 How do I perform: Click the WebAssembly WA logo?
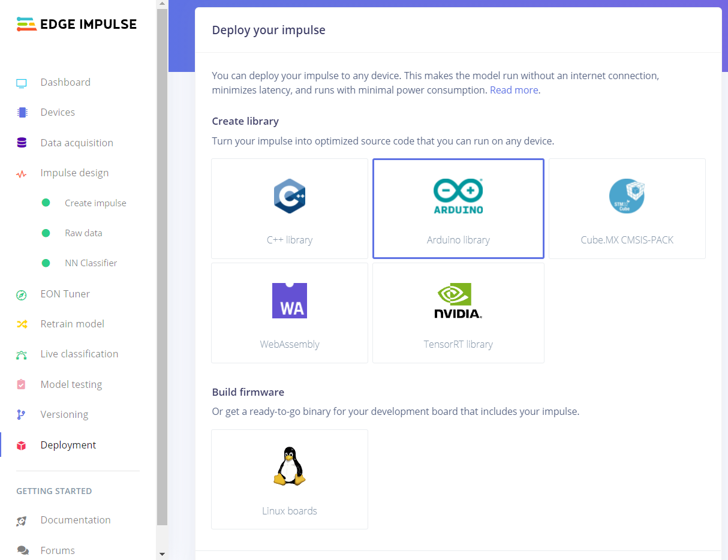point(290,300)
